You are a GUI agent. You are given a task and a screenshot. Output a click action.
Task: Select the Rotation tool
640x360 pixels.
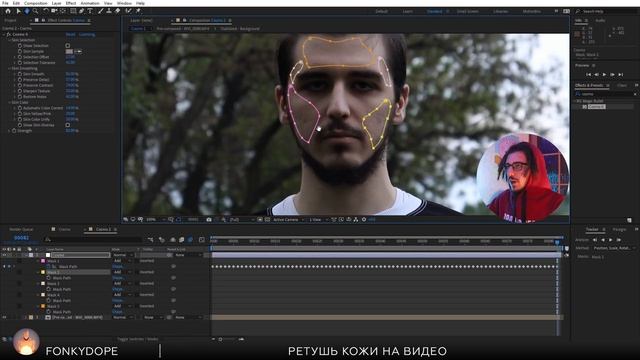tap(46, 11)
